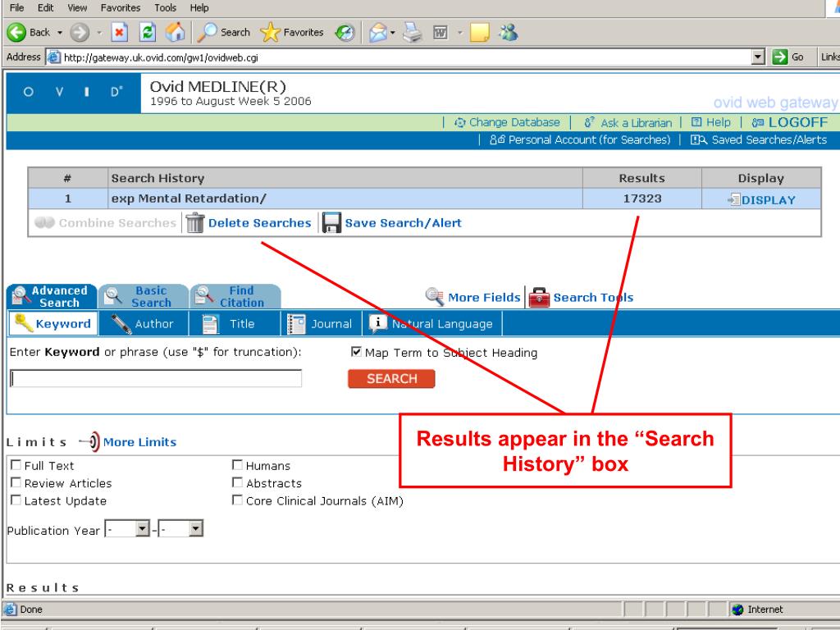Click the OVID logo

tap(73, 93)
